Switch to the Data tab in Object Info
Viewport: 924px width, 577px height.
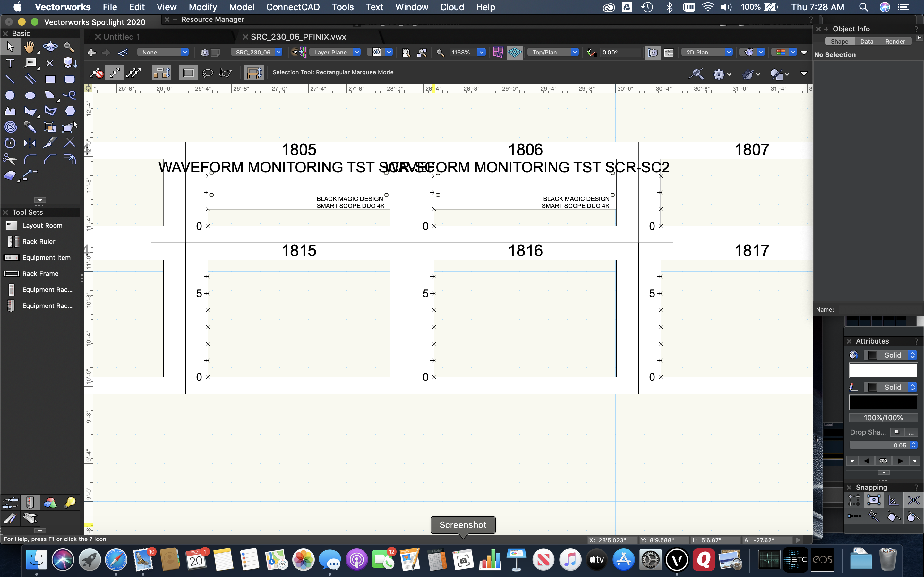click(867, 41)
